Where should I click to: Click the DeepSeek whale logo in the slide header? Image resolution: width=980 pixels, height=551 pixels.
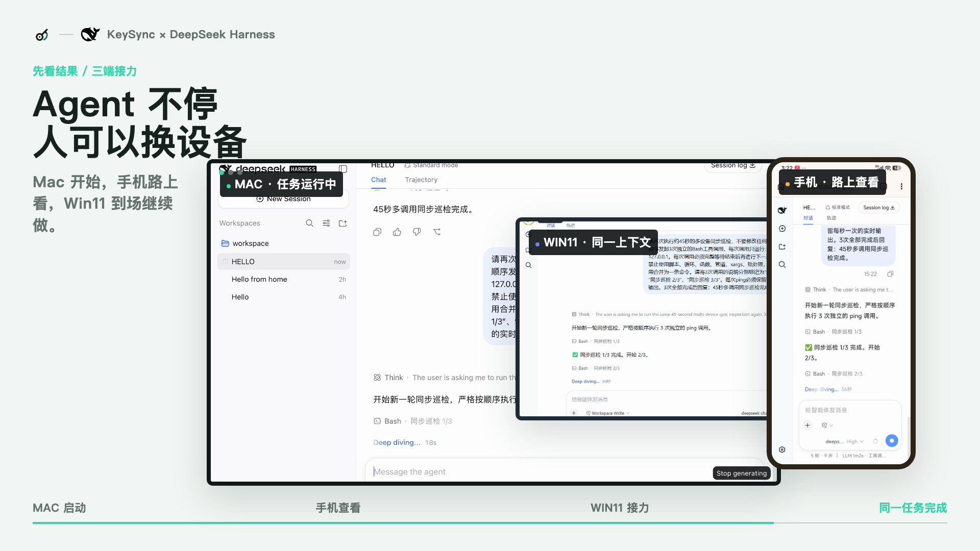(x=90, y=34)
